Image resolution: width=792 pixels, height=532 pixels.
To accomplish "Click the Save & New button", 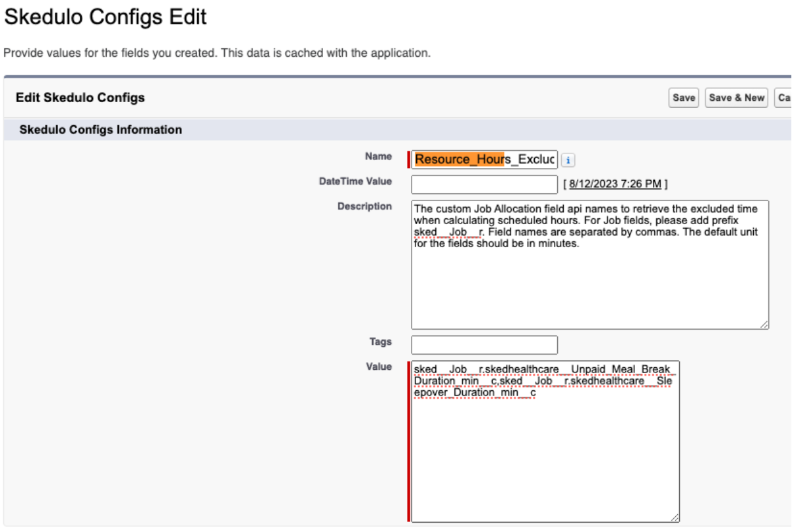I will coord(736,98).
